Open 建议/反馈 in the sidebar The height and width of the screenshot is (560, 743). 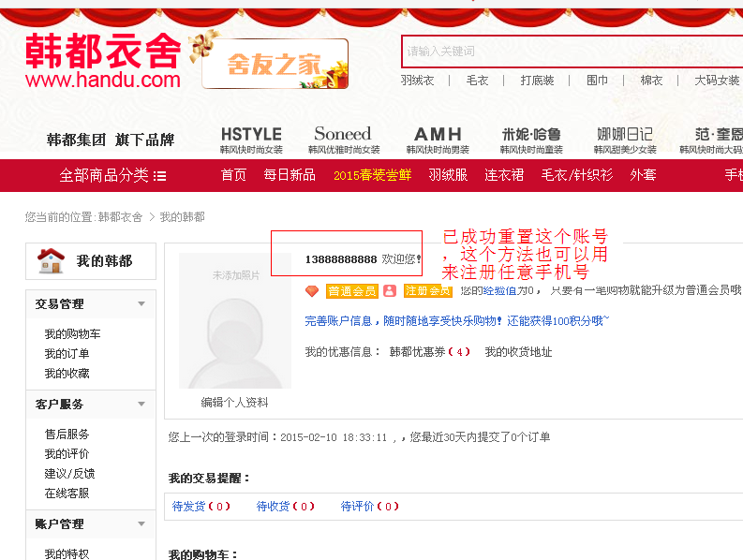(x=69, y=473)
